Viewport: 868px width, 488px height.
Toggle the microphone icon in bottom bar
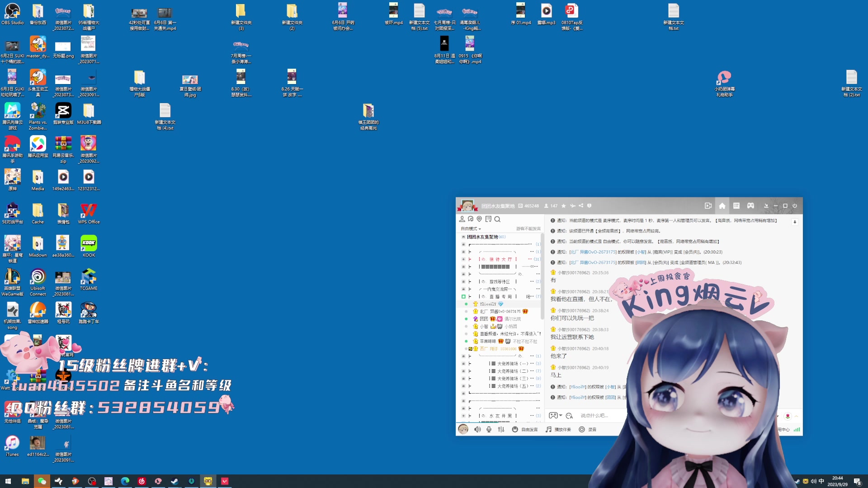coord(489,430)
